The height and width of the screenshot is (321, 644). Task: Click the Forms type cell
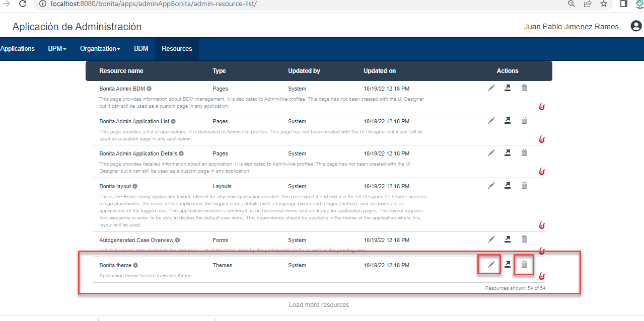coord(220,240)
